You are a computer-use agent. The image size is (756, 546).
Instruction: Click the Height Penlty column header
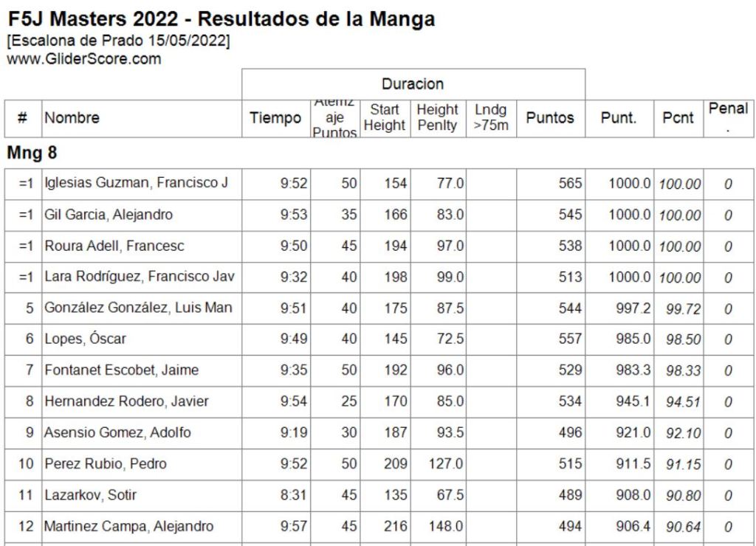(438, 118)
